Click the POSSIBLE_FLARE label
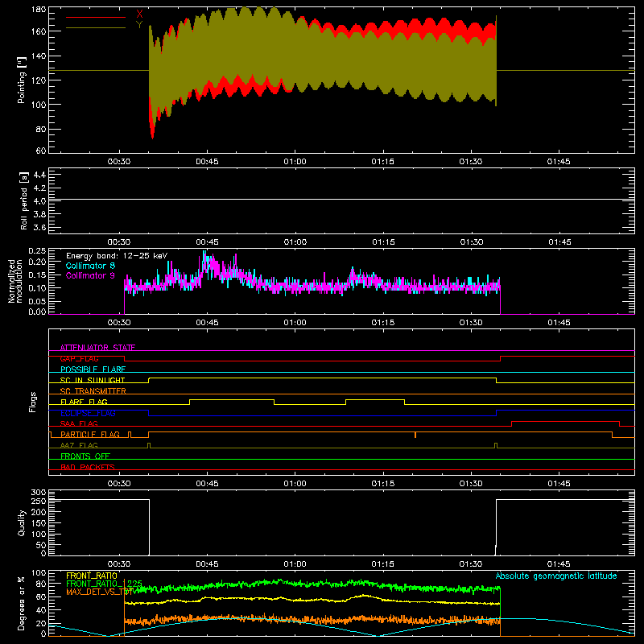Viewport: 644px width, 644px height. click(93, 369)
